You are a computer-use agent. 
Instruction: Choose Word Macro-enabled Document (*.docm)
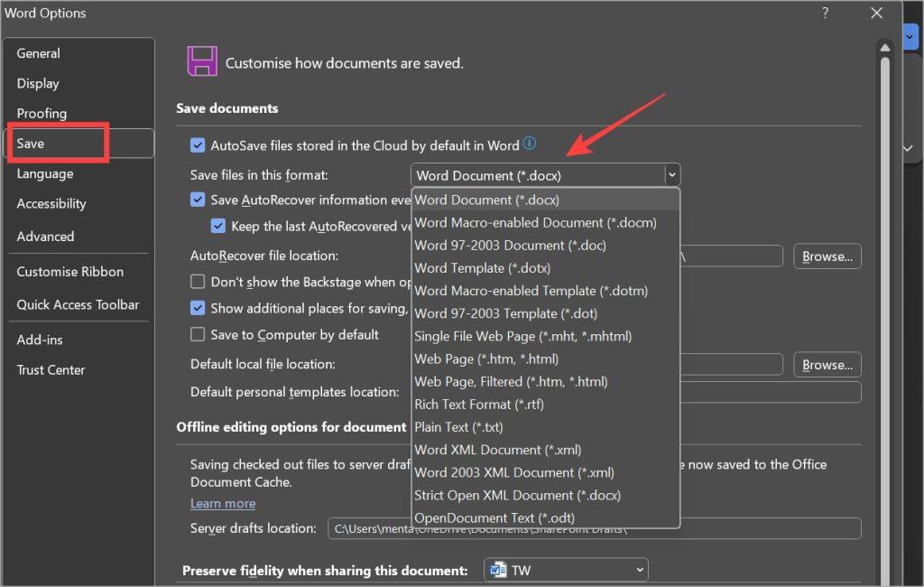click(545, 222)
